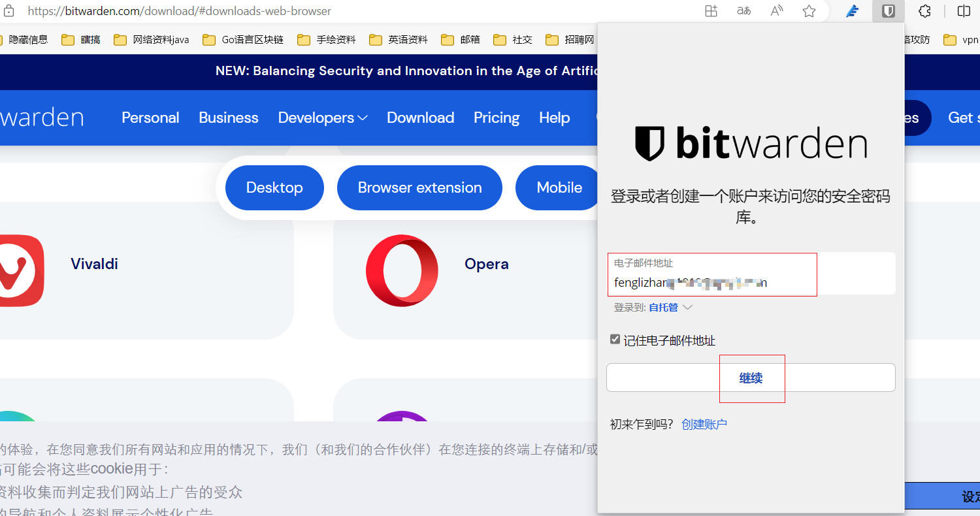Click the 初来乍到吗? text
Viewport: 980px width, 516px height.
tap(642, 425)
